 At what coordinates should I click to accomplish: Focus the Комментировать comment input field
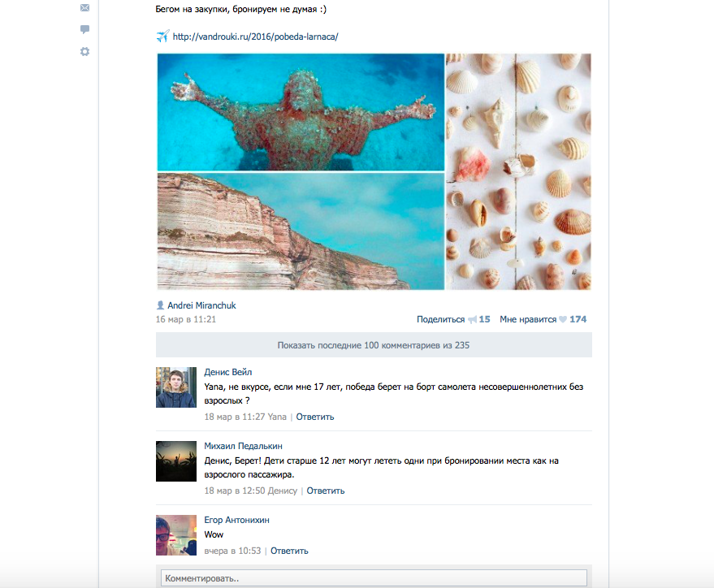374,578
